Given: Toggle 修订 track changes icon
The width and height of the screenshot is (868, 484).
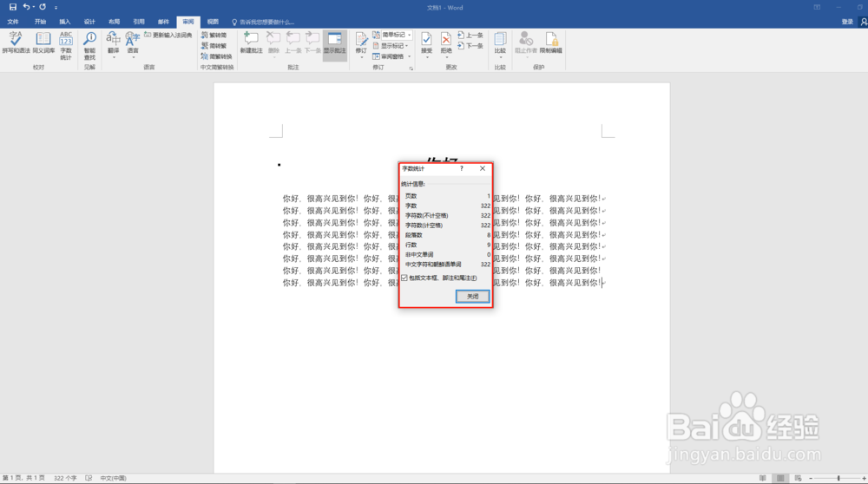Looking at the screenshot, I should click(361, 39).
